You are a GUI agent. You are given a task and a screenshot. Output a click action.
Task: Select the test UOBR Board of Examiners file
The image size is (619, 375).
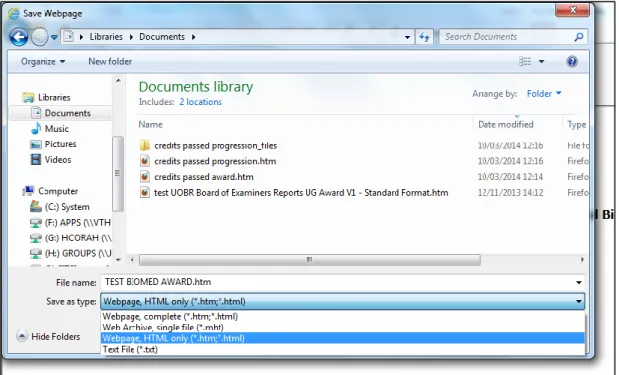(301, 193)
